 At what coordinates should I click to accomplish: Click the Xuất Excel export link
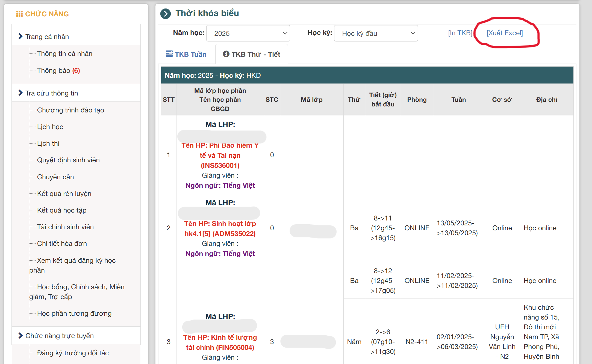(x=505, y=33)
